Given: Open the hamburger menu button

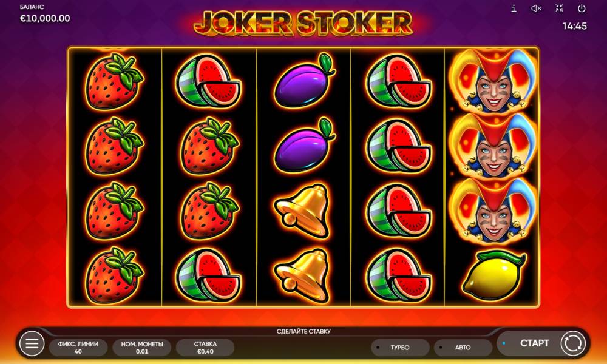Looking at the screenshot, I should pyautogui.click(x=32, y=343).
